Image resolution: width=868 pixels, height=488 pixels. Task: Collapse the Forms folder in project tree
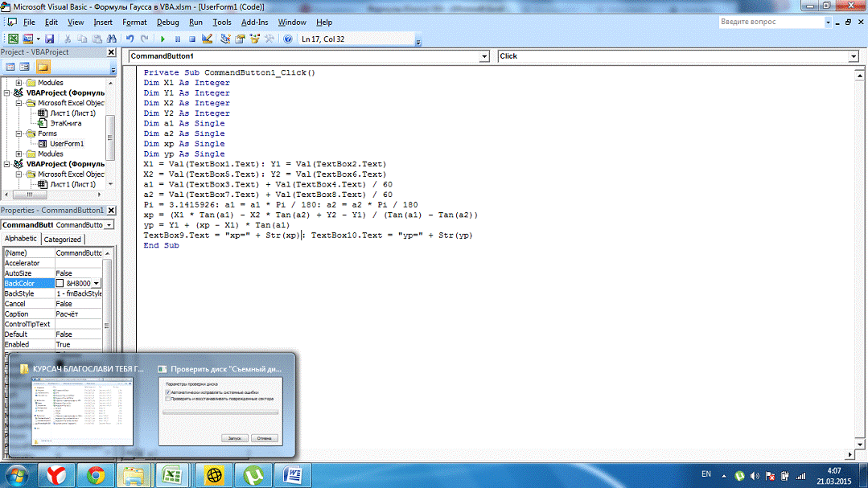pos(19,133)
